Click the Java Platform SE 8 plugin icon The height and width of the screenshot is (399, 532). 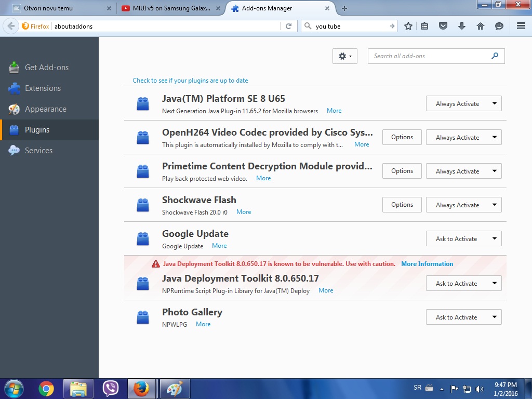pyautogui.click(x=143, y=104)
